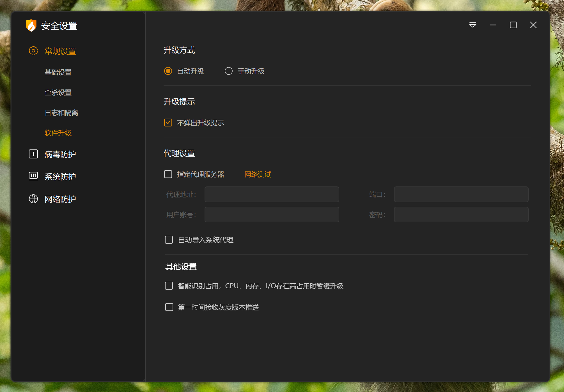Close the 安全设置 window
This screenshot has width=564, height=392.
click(533, 25)
